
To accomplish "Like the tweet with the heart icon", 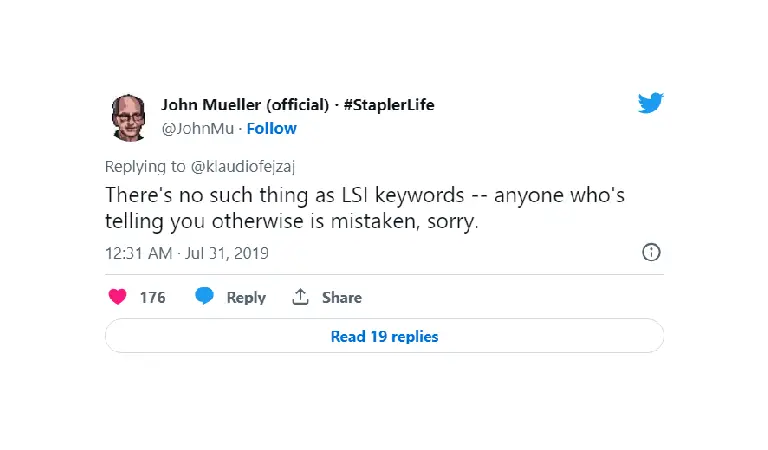I will [118, 297].
